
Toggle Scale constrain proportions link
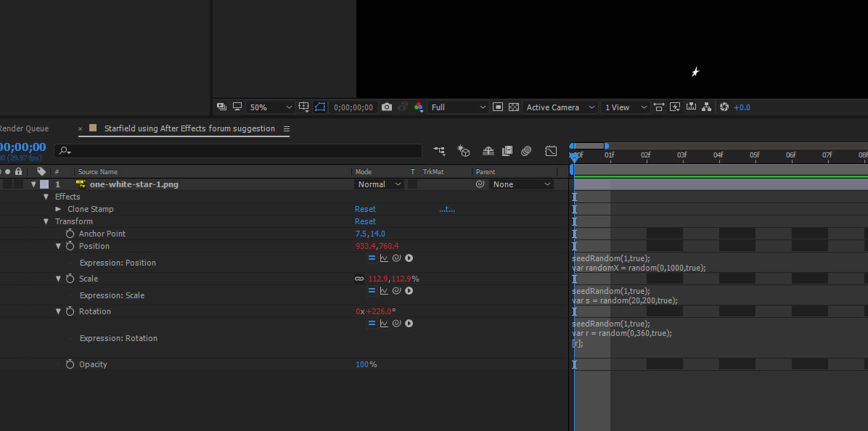click(359, 279)
